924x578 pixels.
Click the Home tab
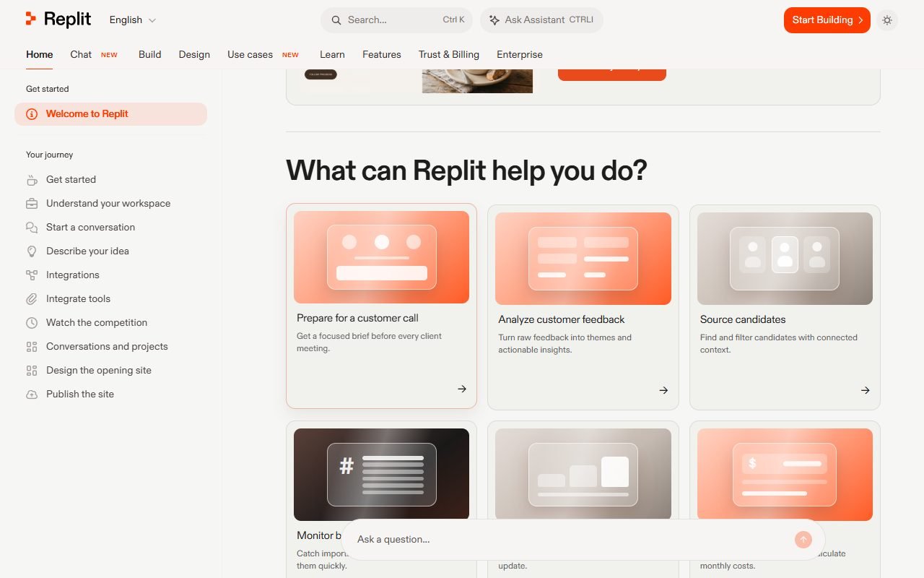click(39, 54)
